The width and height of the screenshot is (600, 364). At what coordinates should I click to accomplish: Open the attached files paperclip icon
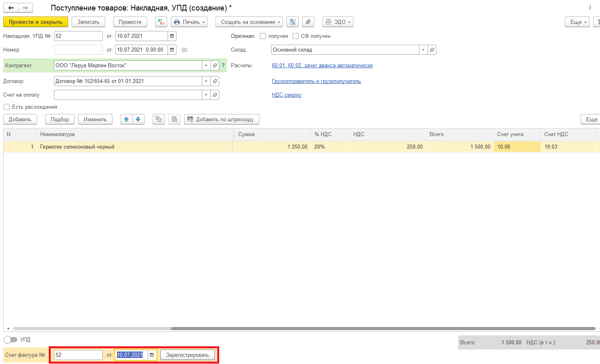pos(308,22)
